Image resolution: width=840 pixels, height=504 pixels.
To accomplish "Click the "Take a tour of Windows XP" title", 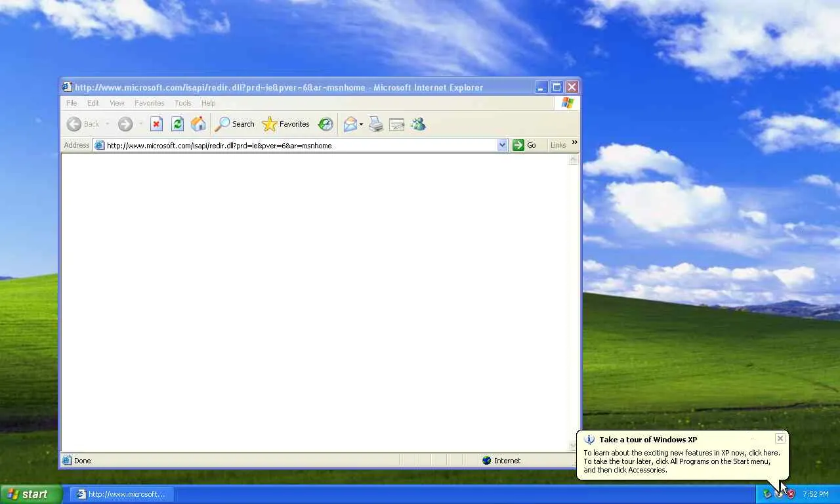I will pyautogui.click(x=648, y=440).
